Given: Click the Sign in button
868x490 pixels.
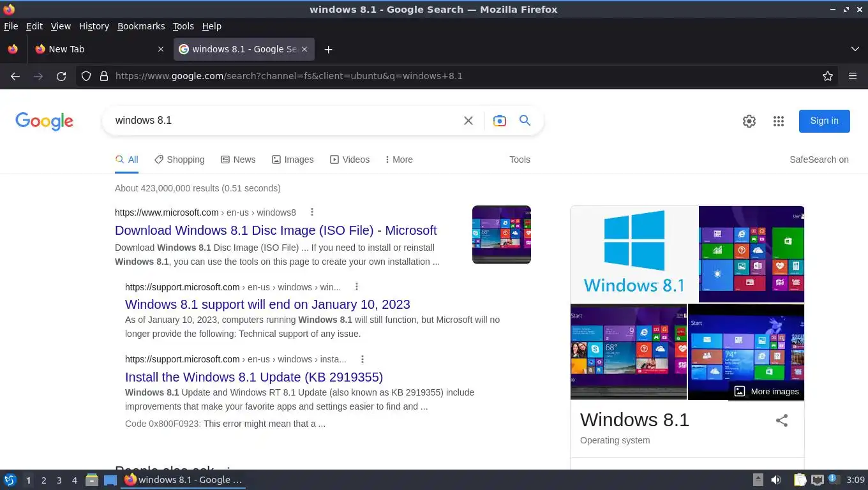Looking at the screenshot, I should pos(825,121).
